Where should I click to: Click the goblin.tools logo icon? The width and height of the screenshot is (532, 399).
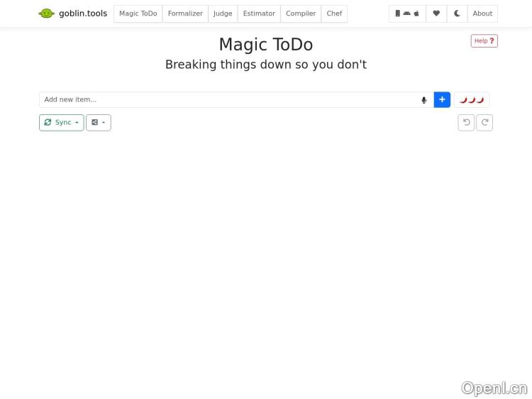47,13
